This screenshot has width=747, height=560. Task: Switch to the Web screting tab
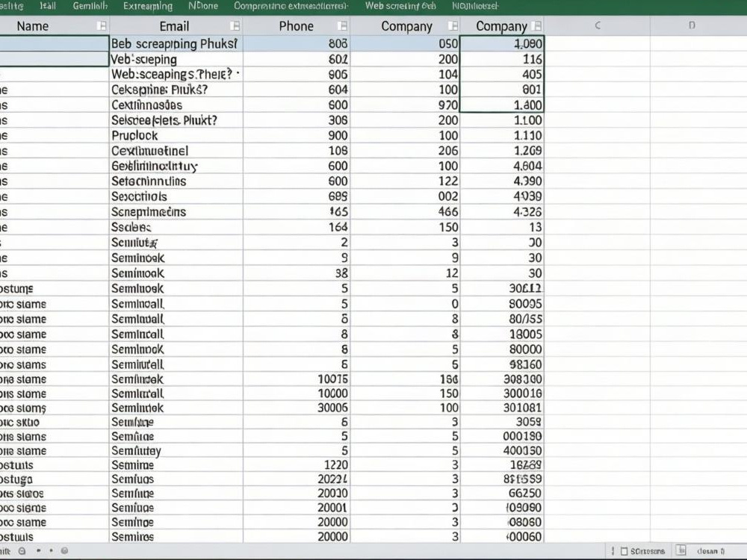coord(400,6)
